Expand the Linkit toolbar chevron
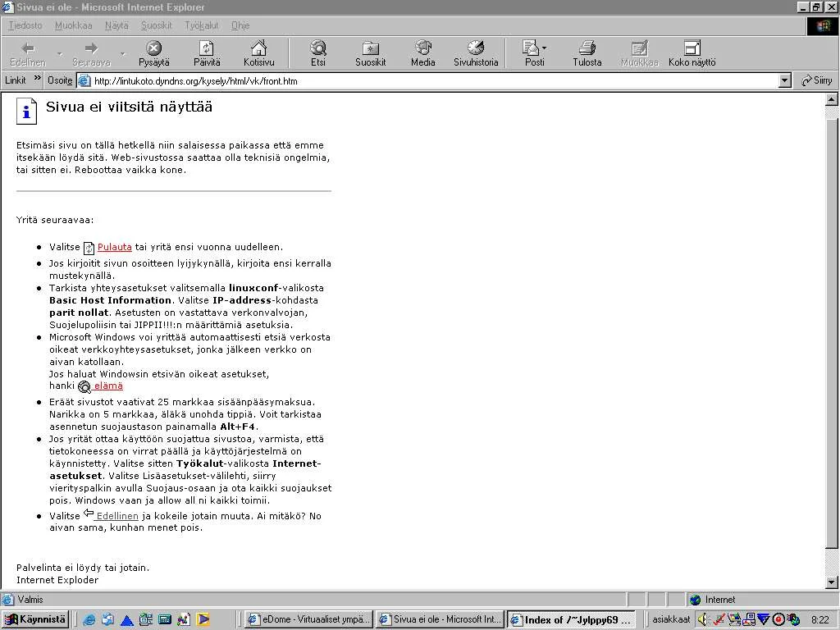 click(x=37, y=80)
